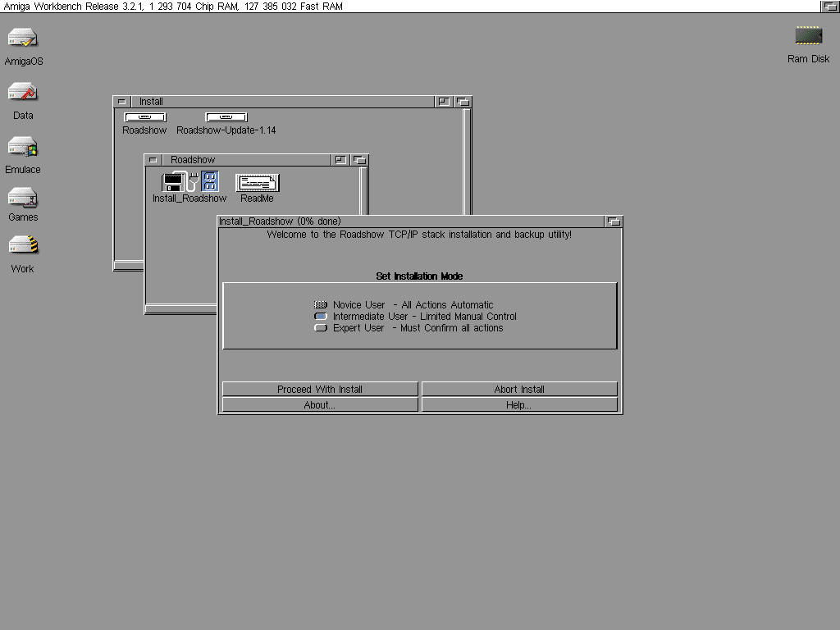Select the Install_Roadshow installer icon
Viewport: 840px width, 630px height.
[x=189, y=182]
